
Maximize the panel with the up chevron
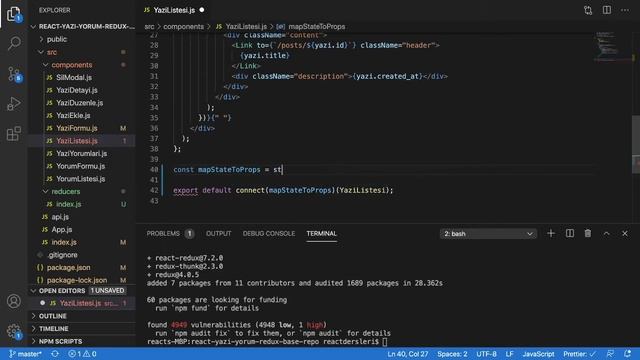tap(607, 233)
